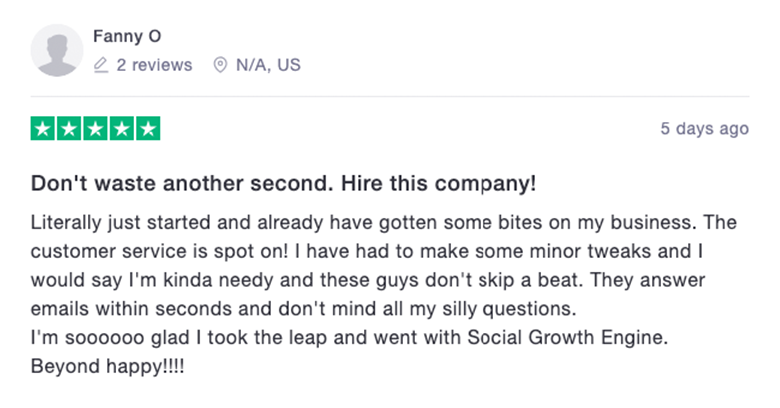Click the pencil reviews icon

(x=101, y=65)
